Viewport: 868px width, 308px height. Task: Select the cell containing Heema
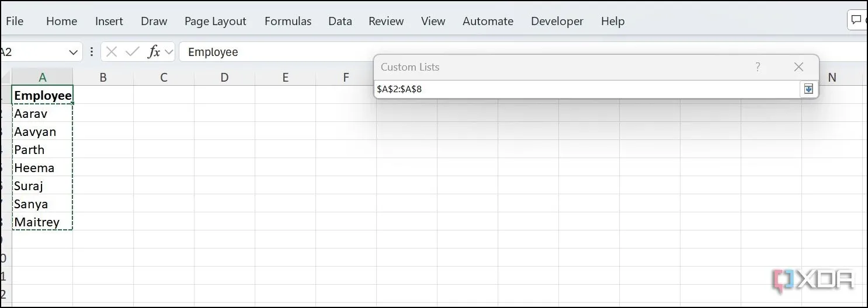point(42,168)
